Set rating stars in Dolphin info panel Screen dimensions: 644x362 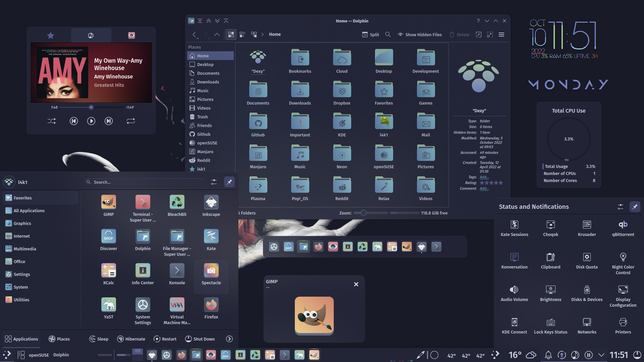click(x=491, y=183)
